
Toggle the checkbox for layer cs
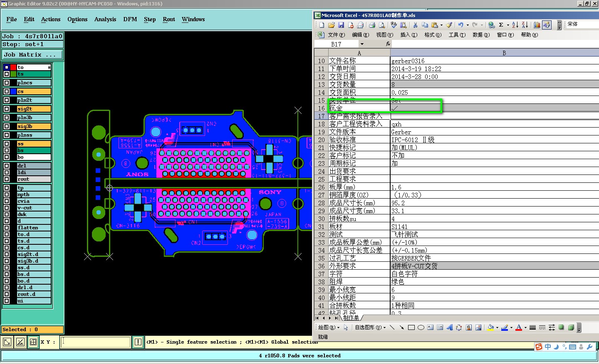(7, 91)
